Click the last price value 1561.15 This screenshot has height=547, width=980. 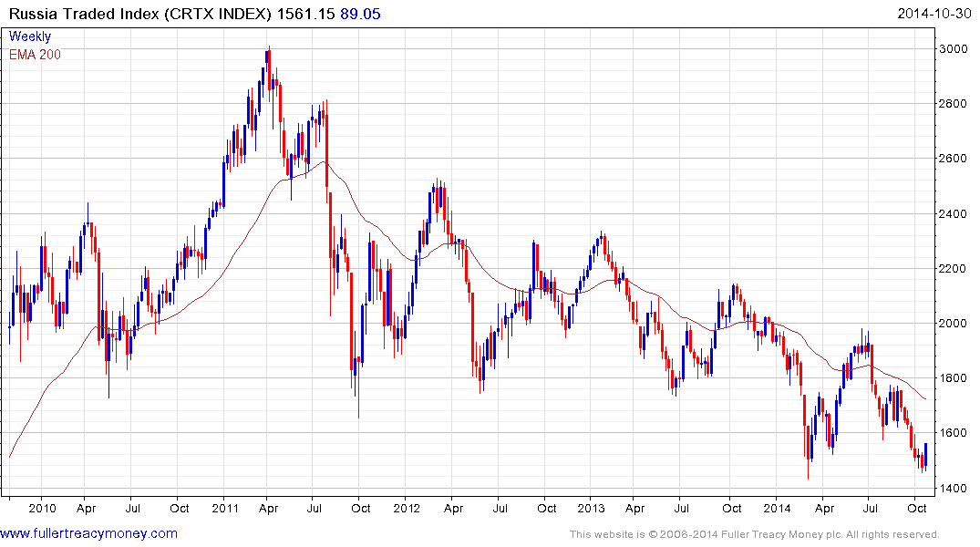pyautogui.click(x=305, y=14)
